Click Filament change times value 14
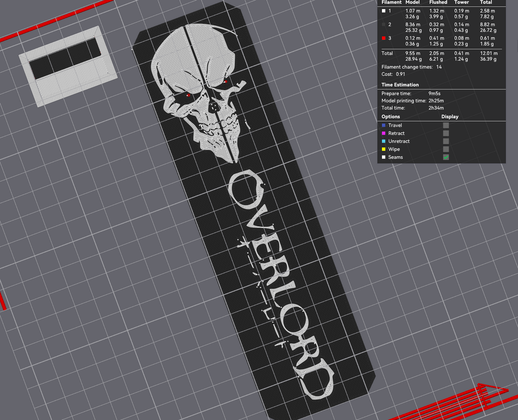Viewport: 518px width, 420px height. click(439, 67)
